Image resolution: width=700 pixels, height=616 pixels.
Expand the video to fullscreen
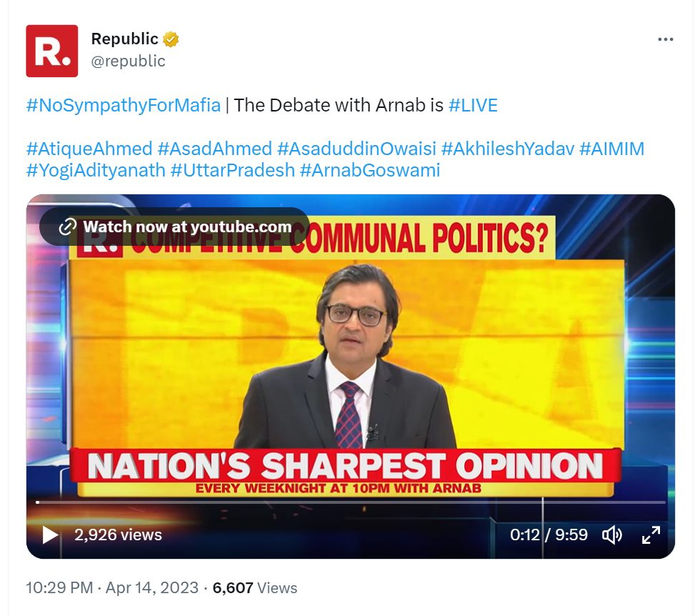(x=651, y=535)
